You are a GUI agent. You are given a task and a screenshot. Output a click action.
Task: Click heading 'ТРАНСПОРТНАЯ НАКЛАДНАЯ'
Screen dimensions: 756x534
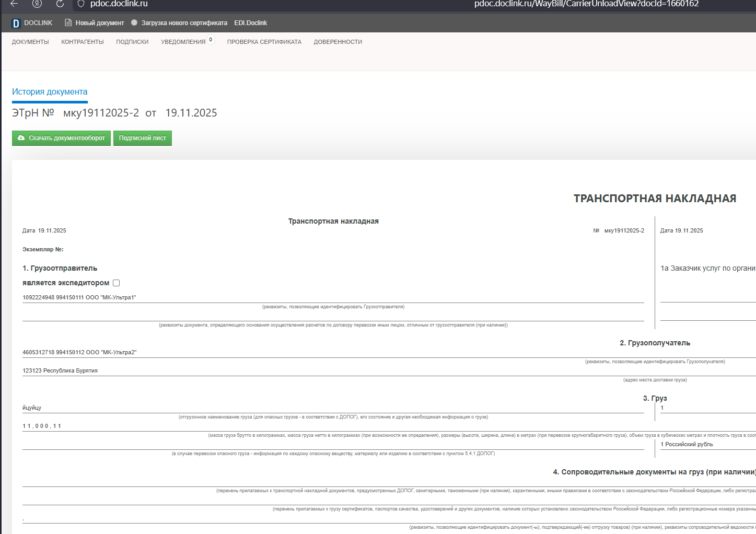pyautogui.click(x=655, y=199)
